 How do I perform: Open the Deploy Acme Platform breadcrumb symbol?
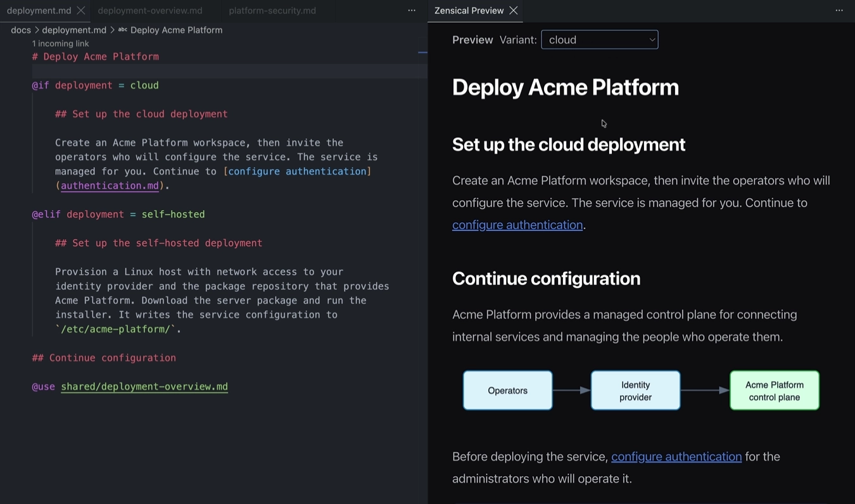tap(176, 30)
